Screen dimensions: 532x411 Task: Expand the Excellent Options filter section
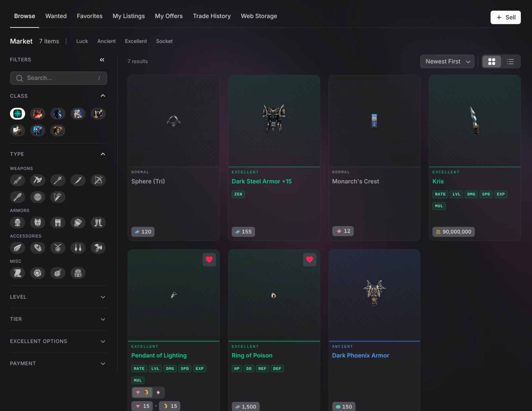click(x=58, y=341)
